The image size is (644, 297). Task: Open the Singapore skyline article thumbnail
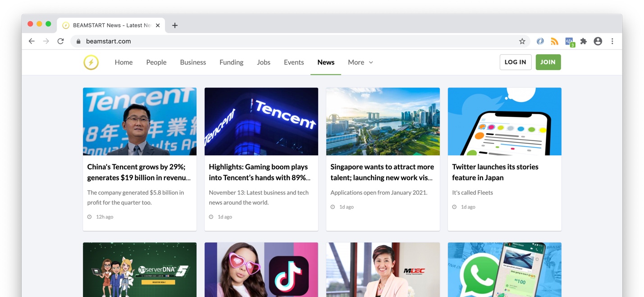pos(383,121)
